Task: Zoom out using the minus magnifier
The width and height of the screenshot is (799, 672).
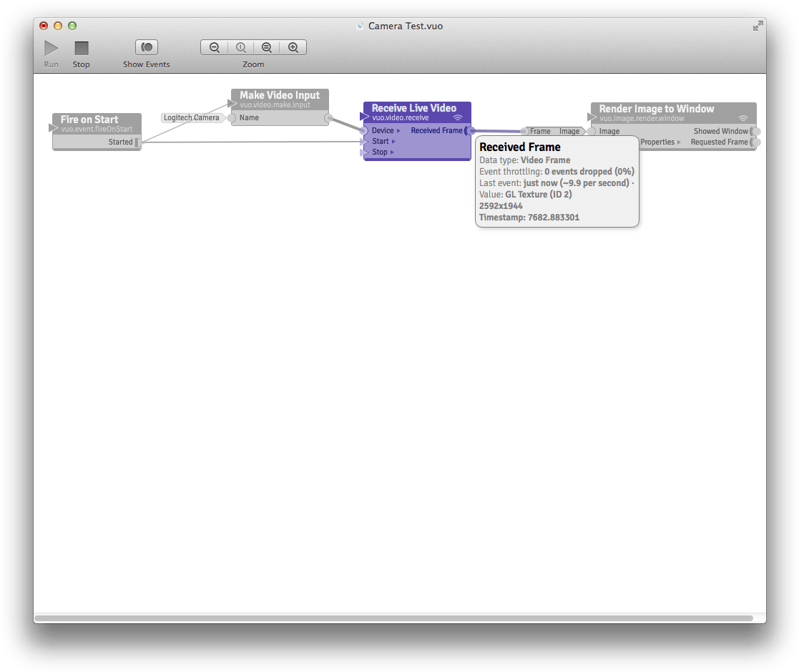Action: [214, 48]
